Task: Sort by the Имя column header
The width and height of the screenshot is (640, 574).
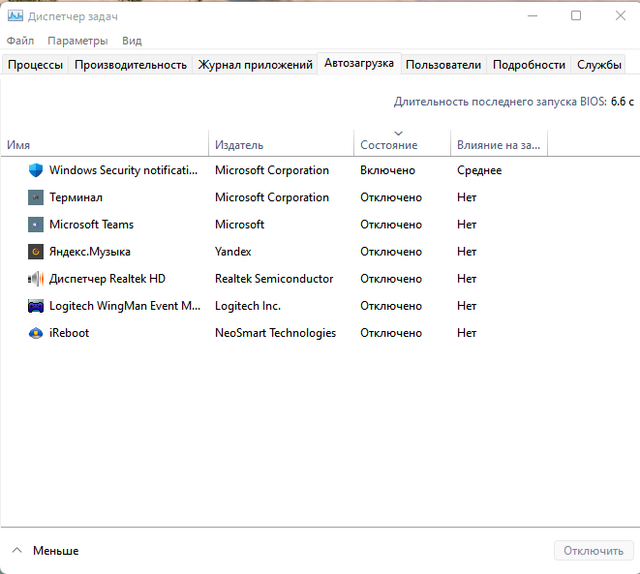Action: point(104,144)
